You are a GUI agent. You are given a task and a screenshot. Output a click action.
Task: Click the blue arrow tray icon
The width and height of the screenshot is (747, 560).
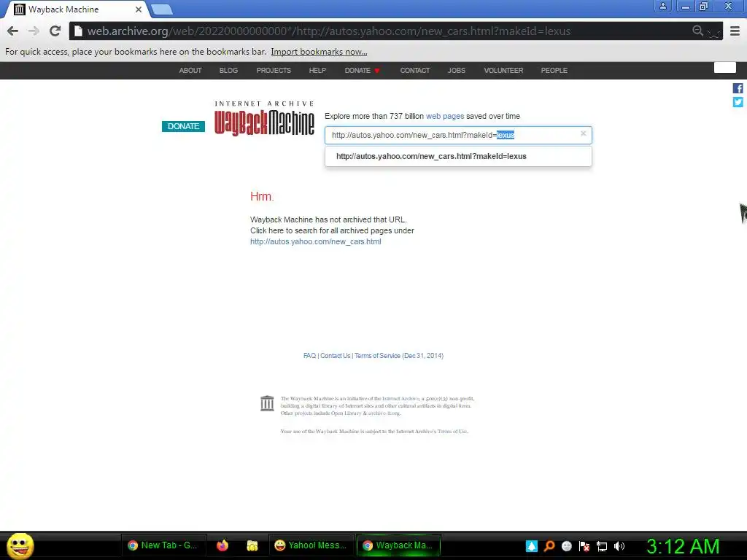[532, 546]
